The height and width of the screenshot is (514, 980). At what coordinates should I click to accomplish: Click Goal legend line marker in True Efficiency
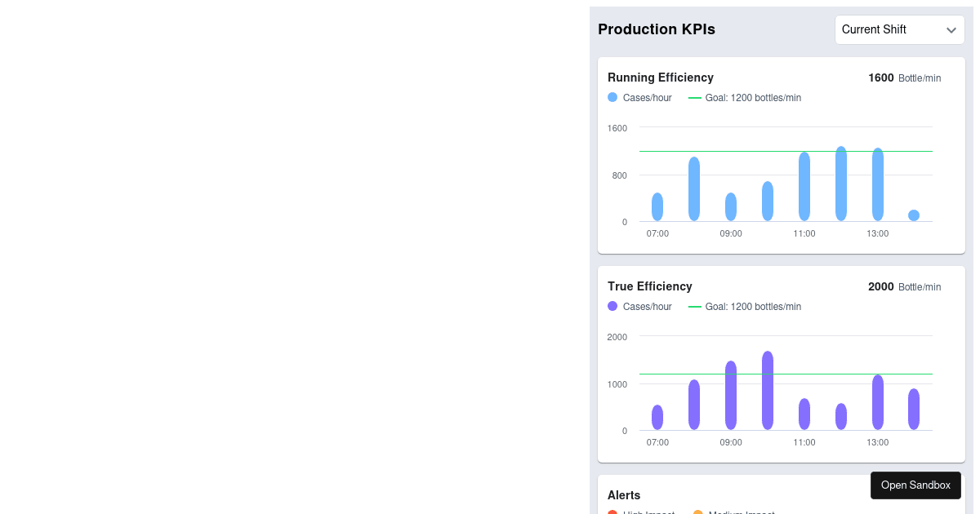[x=695, y=307]
